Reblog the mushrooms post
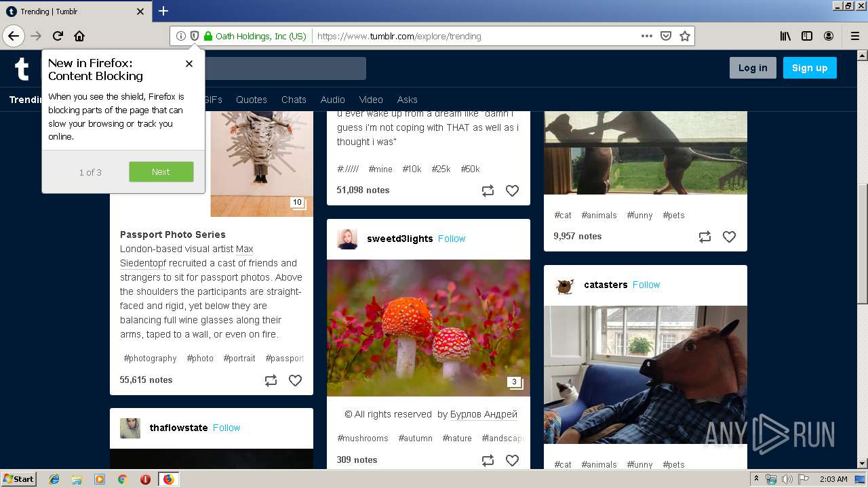This screenshot has height=488, width=868. (x=488, y=461)
